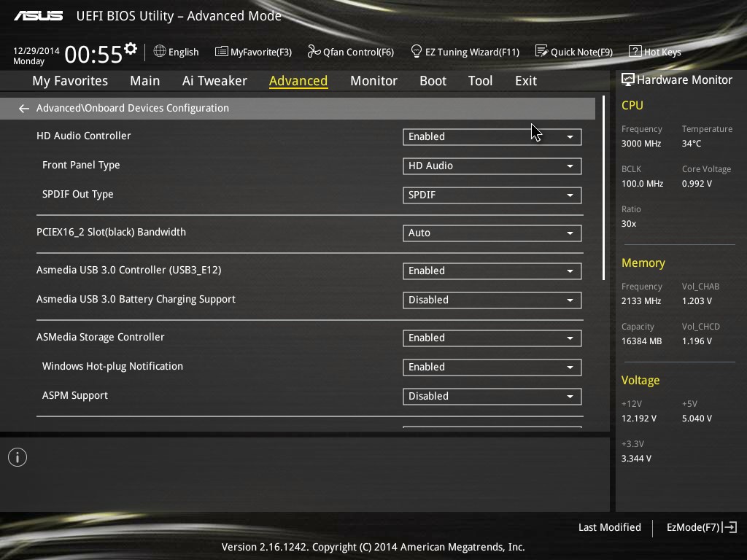Open PCIEX16_2 Slot Bandwidth dropdown
747x560 pixels.
click(492, 233)
